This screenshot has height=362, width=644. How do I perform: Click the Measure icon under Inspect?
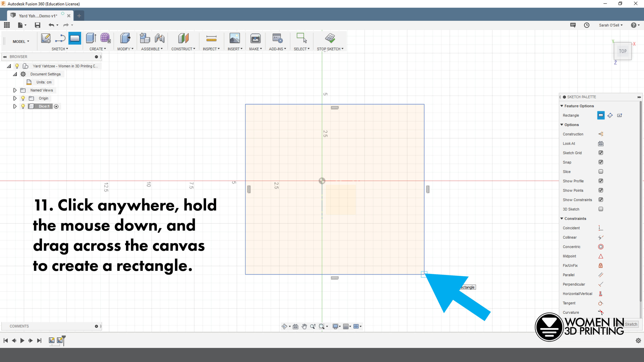coord(211,39)
